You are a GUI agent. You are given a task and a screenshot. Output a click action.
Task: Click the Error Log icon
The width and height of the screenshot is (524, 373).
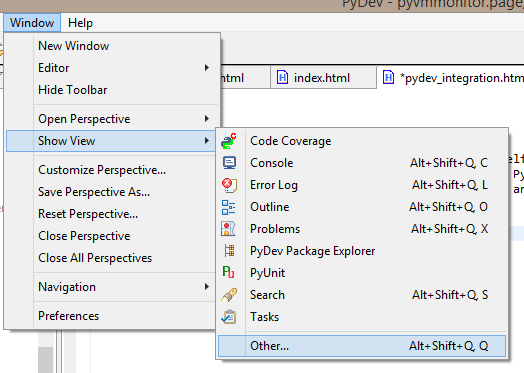pyautogui.click(x=229, y=185)
